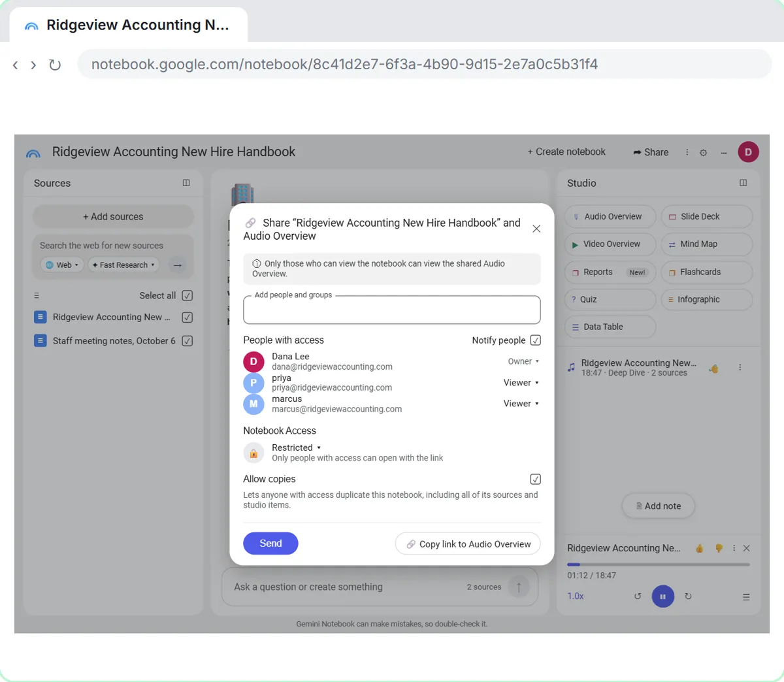Generate a Video Overview in Studio
The image size is (784, 682).
tap(610, 244)
